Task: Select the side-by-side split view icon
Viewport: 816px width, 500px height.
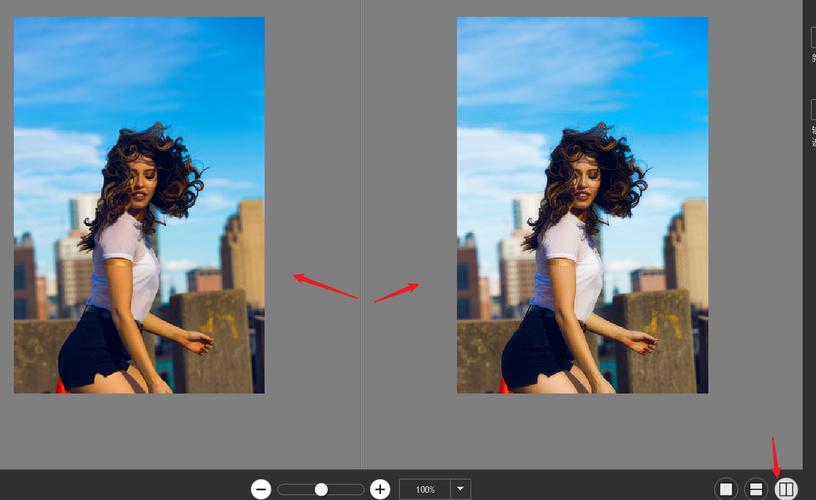Action: [787, 489]
